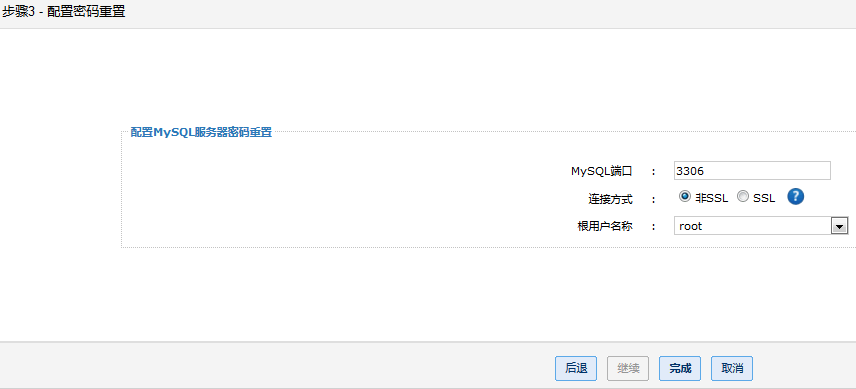Click the MySQL端口 field label
The image size is (856, 389).
(x=602, y=171)
